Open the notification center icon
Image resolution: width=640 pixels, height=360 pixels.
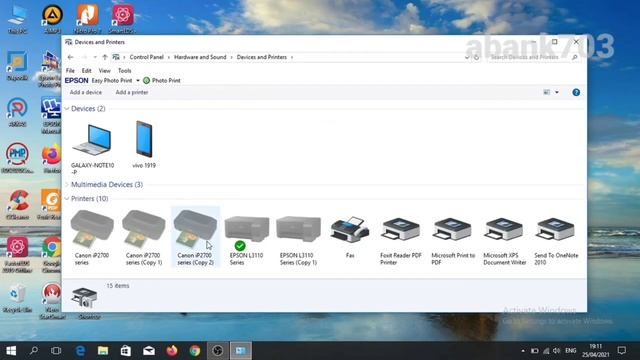[622, 351]
